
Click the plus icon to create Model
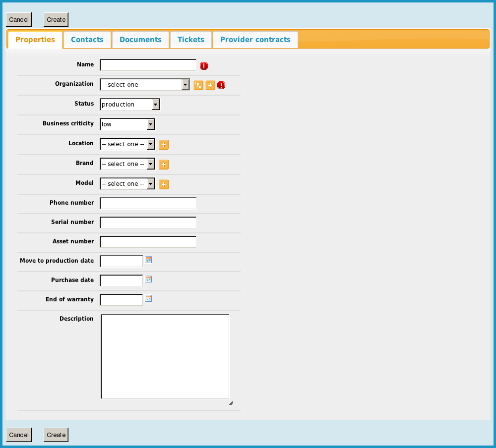tap(164, 184)
